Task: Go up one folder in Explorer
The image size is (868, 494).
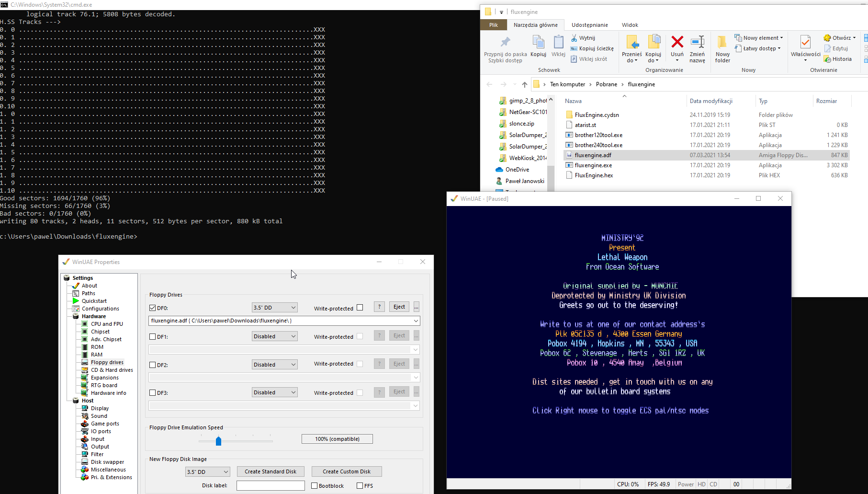Action: coord(525,84)
